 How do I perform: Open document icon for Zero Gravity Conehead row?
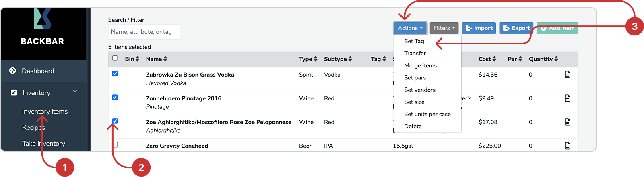pyautogui.click(x=568, y=146)
